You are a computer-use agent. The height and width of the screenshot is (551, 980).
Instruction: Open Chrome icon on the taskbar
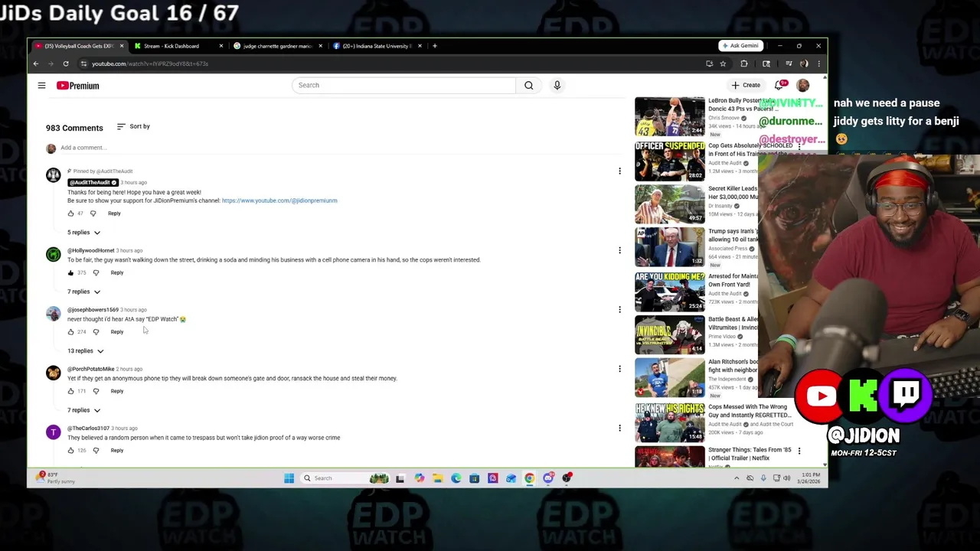pyautogui.click(x=529, y=478)
